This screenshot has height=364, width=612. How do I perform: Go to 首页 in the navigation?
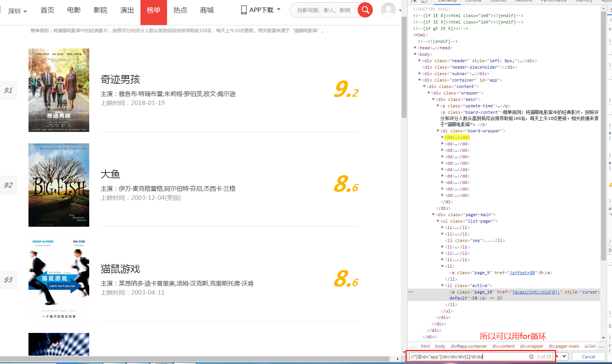47,10
